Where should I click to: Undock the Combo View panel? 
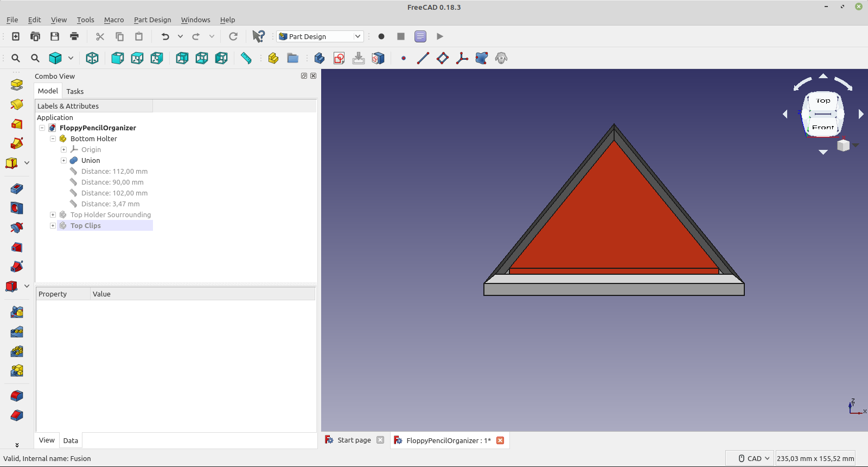[x=304, y=76]
